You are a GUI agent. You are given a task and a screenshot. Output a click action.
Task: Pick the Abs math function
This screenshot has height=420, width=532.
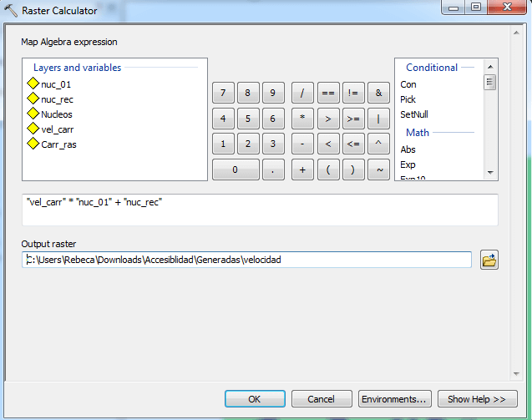[x=408, y=149]
